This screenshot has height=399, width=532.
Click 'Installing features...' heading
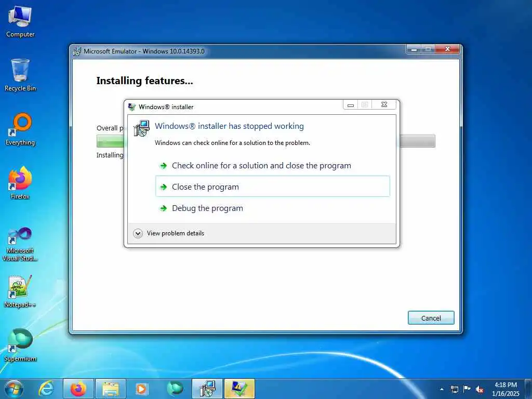(x=144, y=81)
